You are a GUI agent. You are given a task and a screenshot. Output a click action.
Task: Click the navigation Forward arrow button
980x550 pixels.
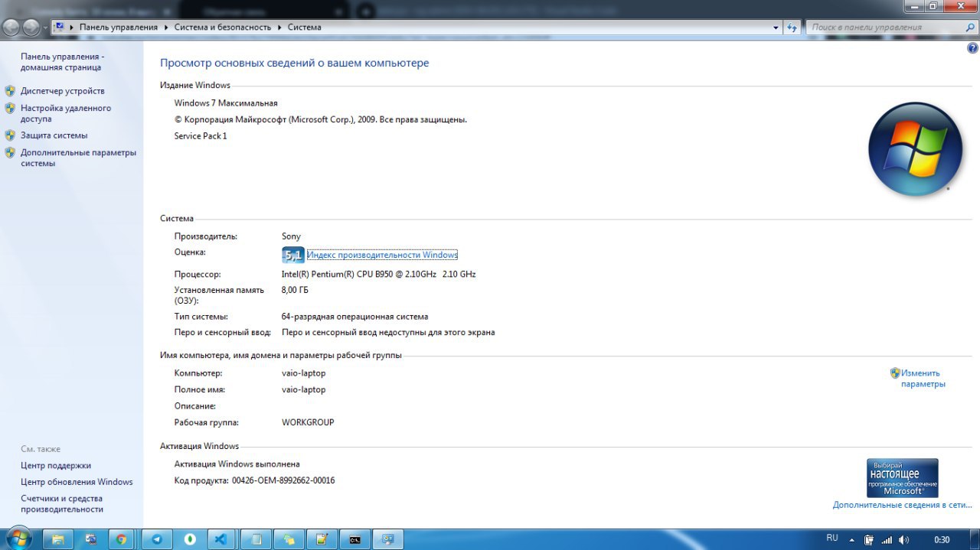click(x=31, y=28)
